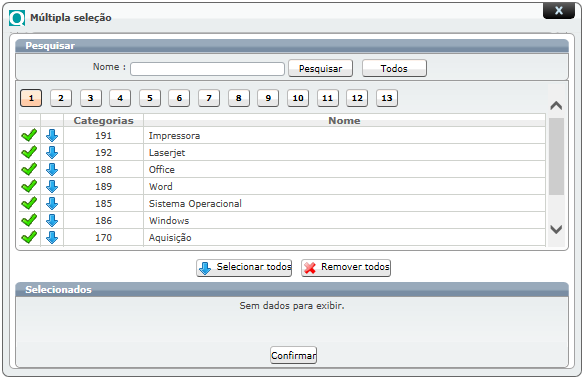Select page 6 button
The width and height of the screenshot is (584, 378).
(x=179, y=98)
